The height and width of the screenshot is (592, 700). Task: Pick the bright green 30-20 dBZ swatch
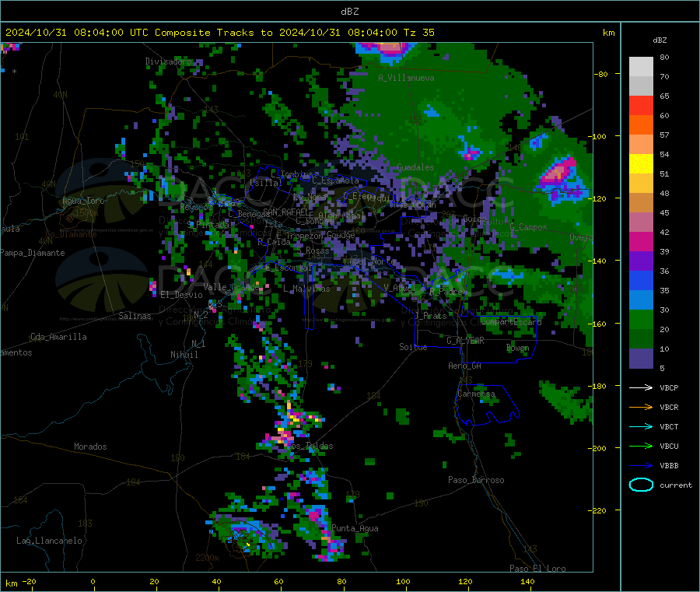pyautogui.click(x=641, y=319)
